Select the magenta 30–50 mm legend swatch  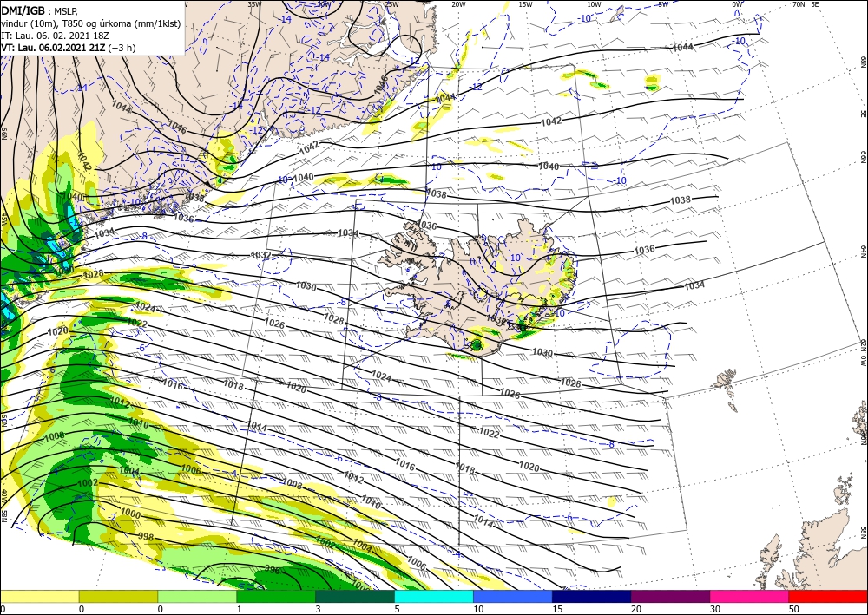[x=750, y=596]
